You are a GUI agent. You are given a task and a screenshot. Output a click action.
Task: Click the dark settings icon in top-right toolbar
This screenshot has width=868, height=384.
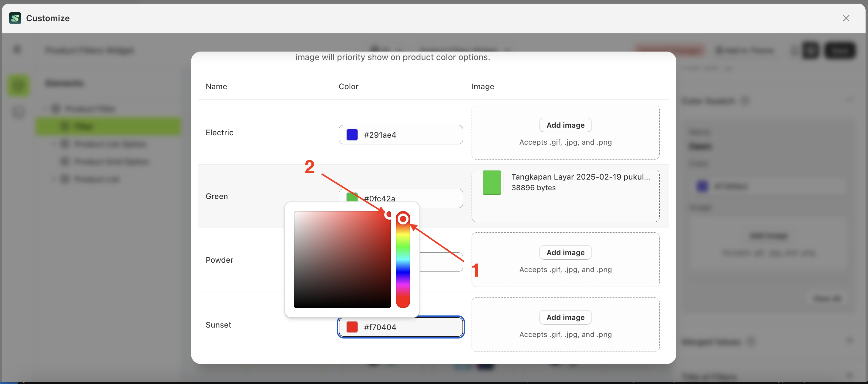point(811,51)
